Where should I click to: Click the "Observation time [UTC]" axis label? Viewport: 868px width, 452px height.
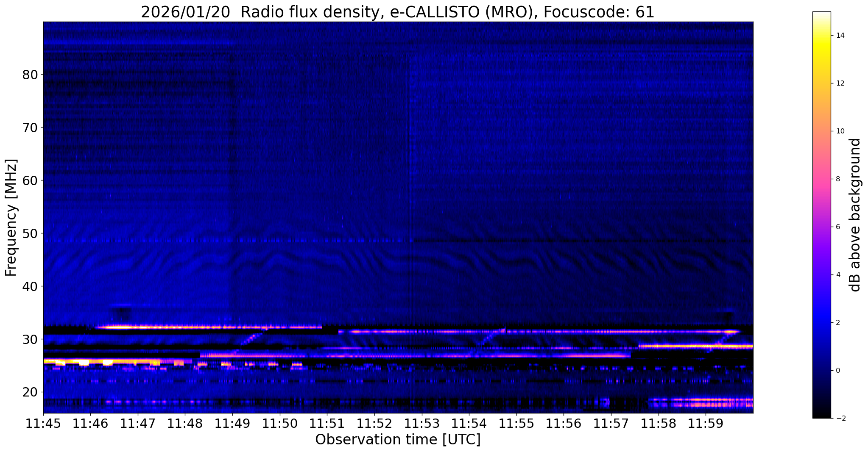[398, 440]
